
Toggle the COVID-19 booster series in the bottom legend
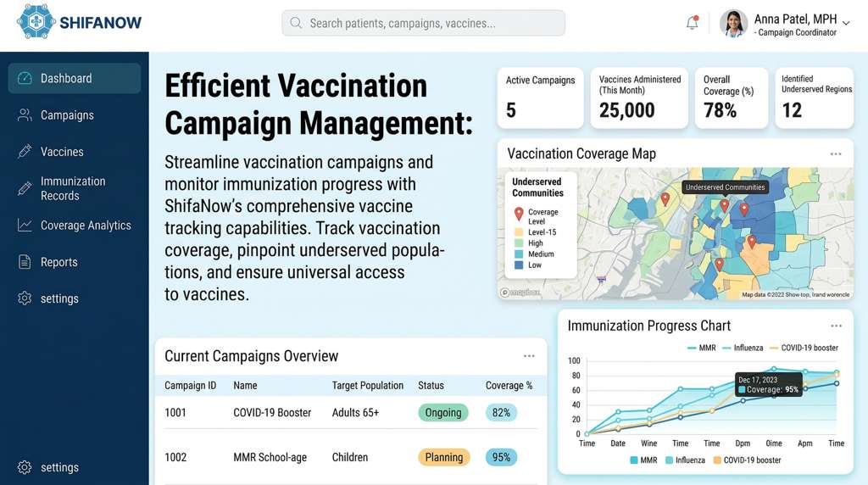(746, 460)
